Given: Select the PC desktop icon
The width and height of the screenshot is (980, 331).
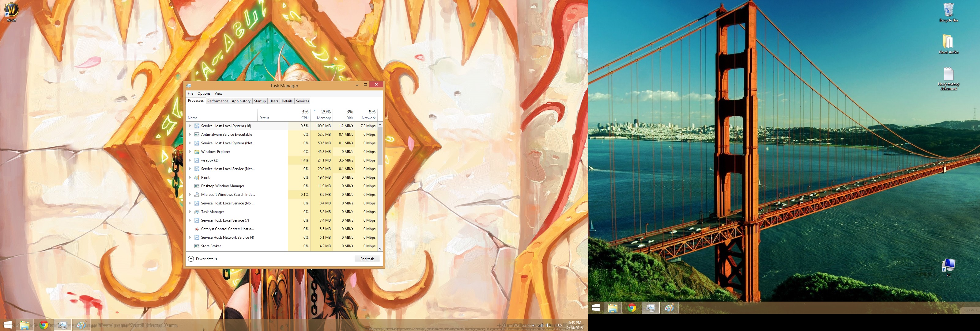Looking at the screenshot, I should point(948,265).
